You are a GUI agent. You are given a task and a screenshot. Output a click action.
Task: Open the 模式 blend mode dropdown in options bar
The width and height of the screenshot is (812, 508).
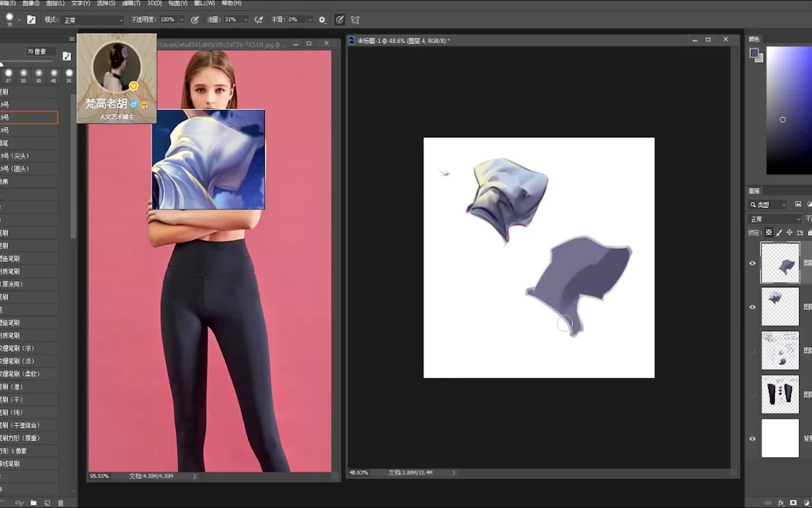[92, 20]
